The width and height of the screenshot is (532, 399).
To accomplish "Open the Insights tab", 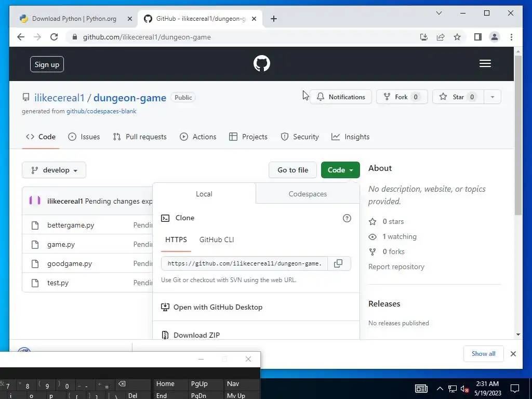I will click(x=351, y=137).
